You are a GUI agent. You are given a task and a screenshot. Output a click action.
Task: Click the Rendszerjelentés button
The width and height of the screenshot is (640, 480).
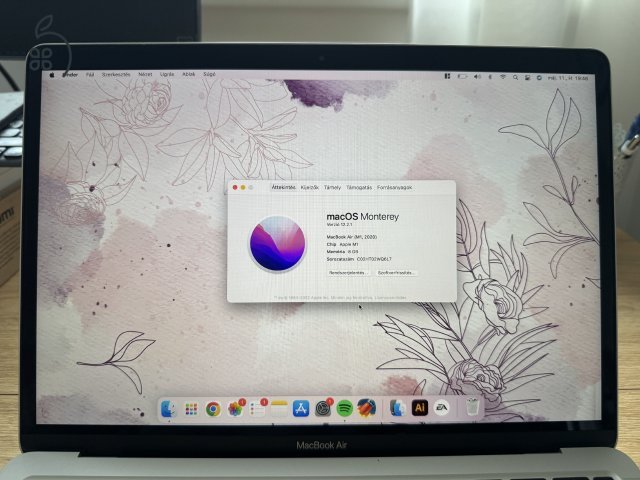pos(348,273)
